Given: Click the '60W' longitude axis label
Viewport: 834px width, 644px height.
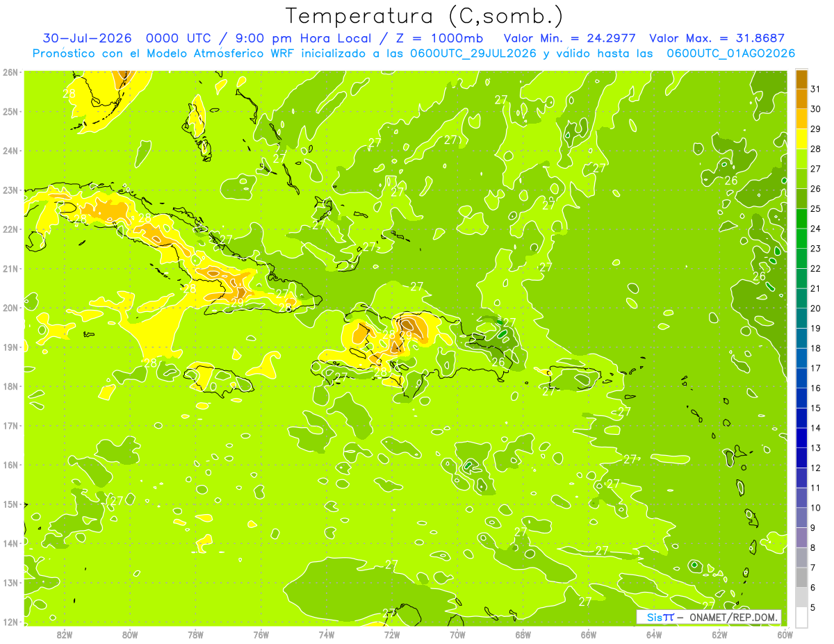Looking at the screenshot, I should 785,634.
